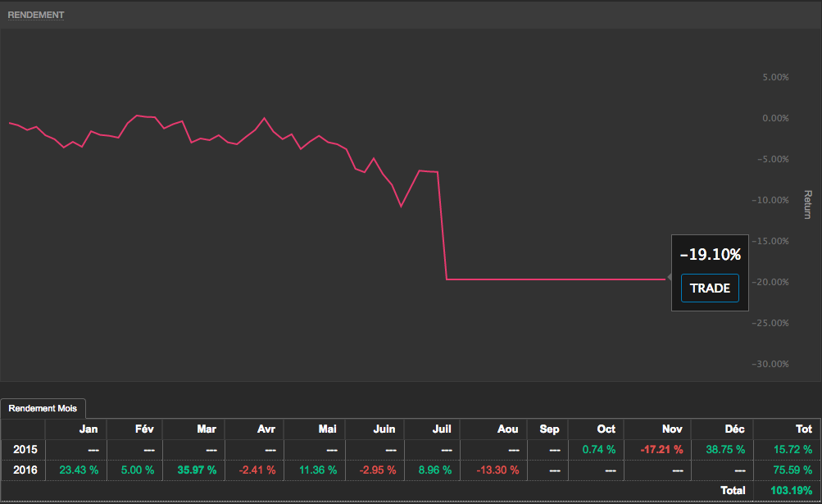Click the 5.00% y-axis label
The height and width of the screenshot is (504, 822).
[x=775, y=77]
